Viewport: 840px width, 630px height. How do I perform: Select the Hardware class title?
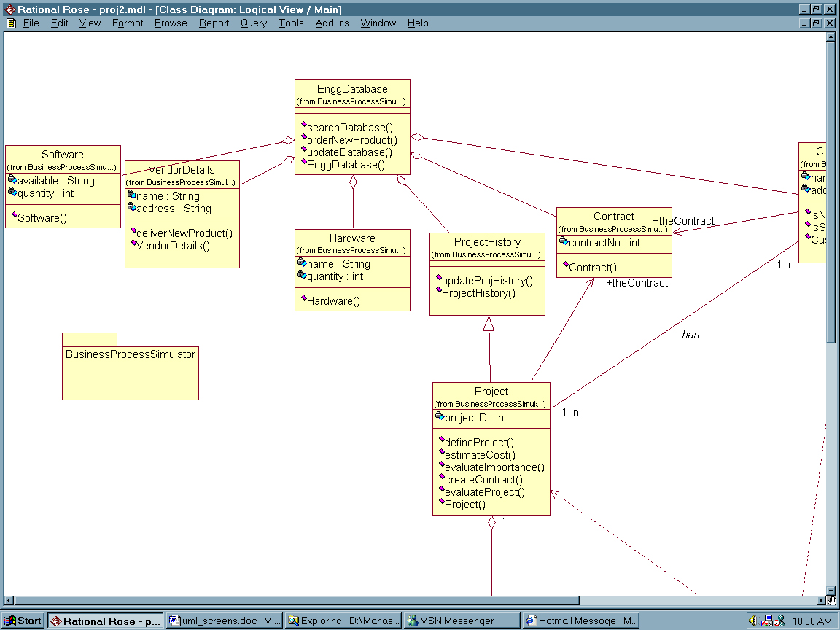(352, 238)
